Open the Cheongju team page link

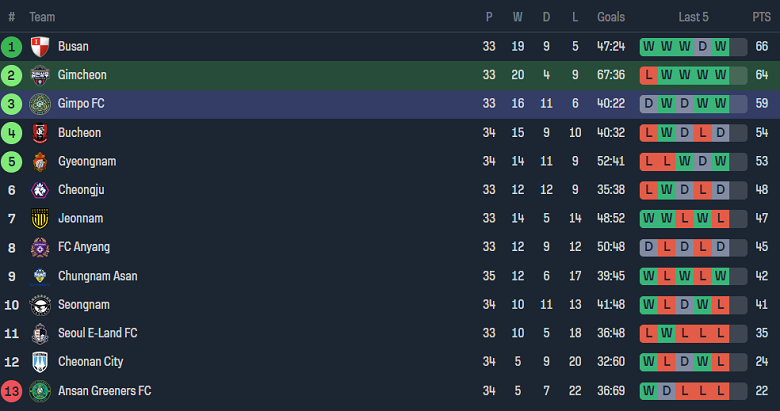pos(81,190)
